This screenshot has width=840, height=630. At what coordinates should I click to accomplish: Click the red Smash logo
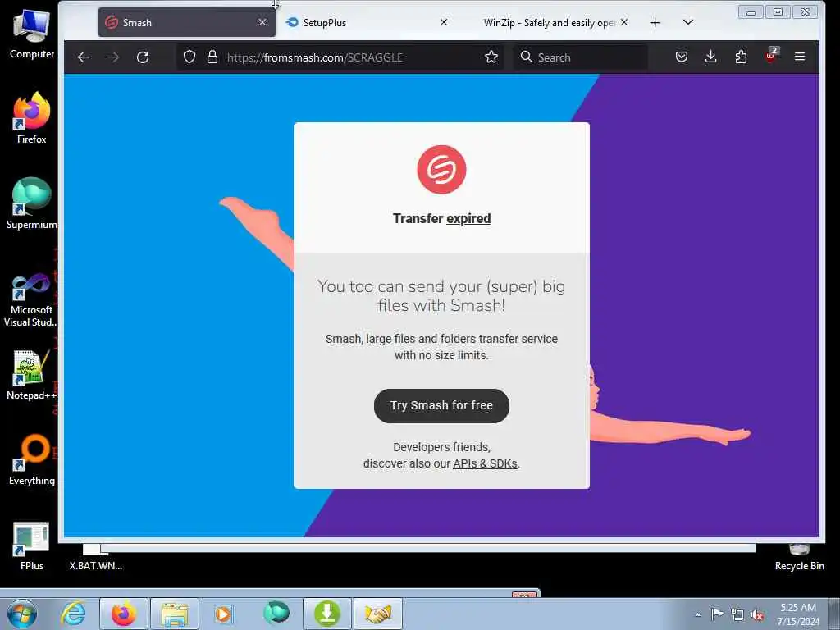[x=441, y=169]
